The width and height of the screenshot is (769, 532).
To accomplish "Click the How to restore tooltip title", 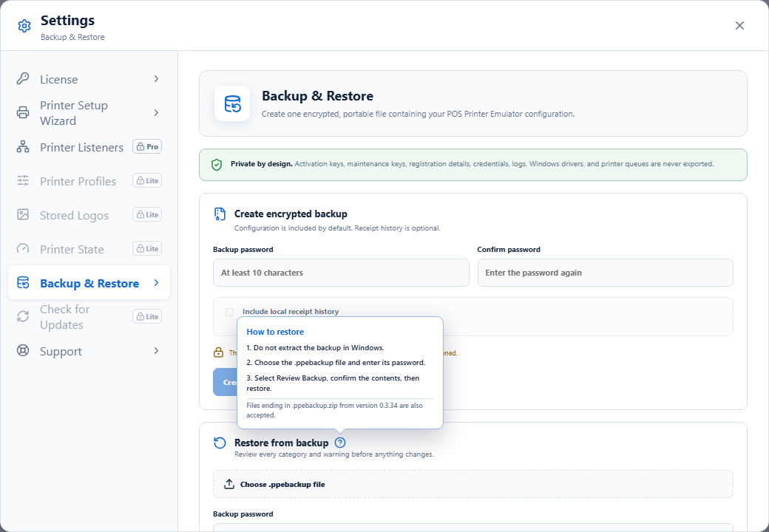I will pos(275,332).
